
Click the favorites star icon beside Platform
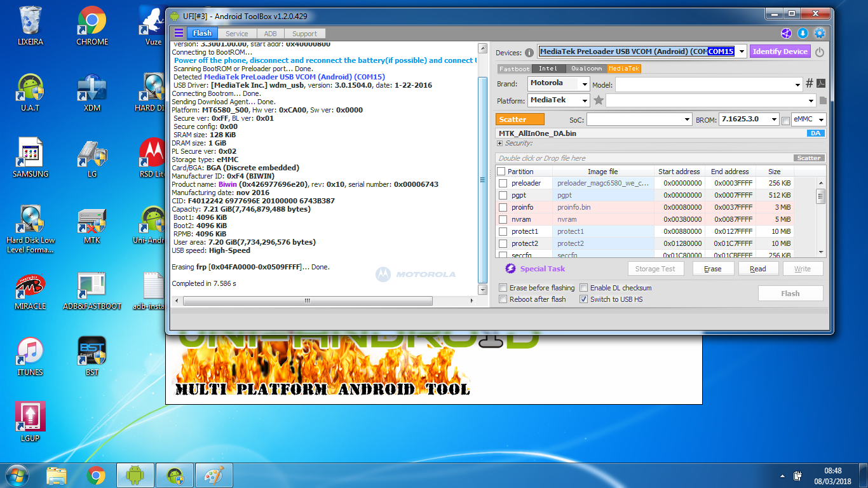click(598, 100)
